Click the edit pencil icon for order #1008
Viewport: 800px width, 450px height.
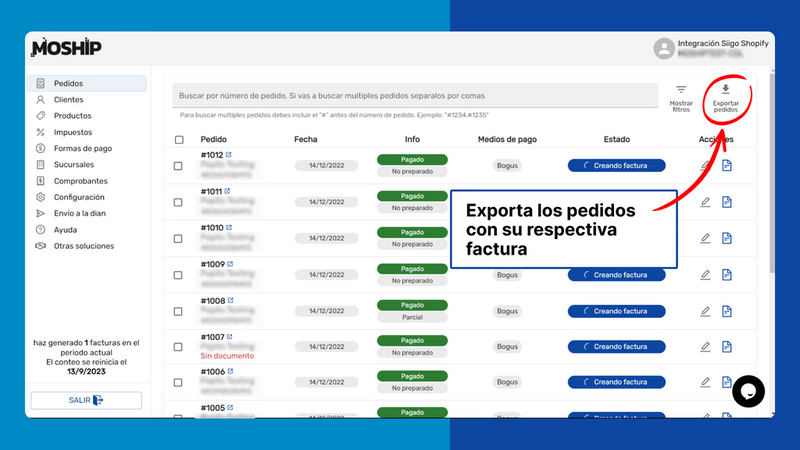pyautogui.click(x=705, y=310)
